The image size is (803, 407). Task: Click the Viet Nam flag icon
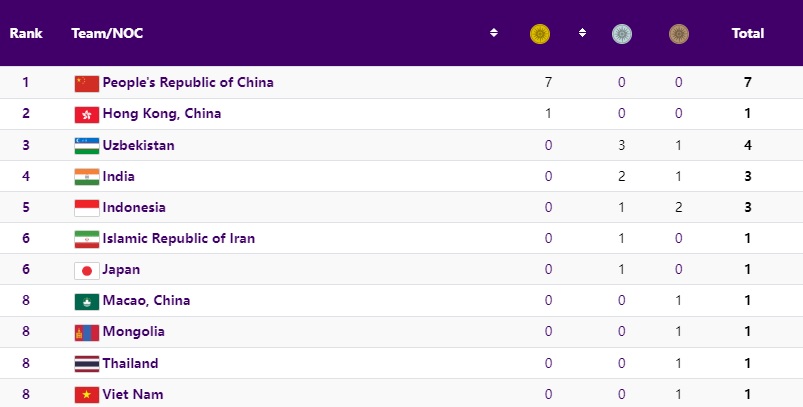pyautogui.click(x=87, y=395)
